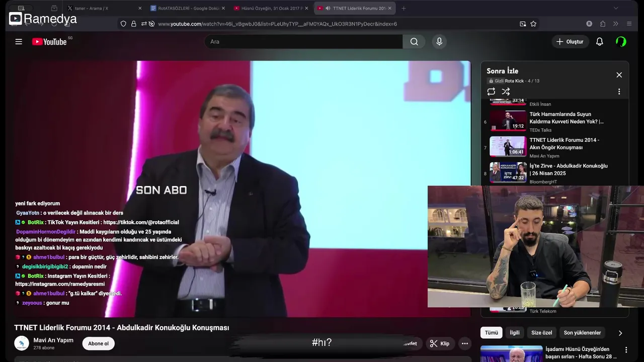
Task: Open more video actions three-dot button
Action: coord(465,344)
